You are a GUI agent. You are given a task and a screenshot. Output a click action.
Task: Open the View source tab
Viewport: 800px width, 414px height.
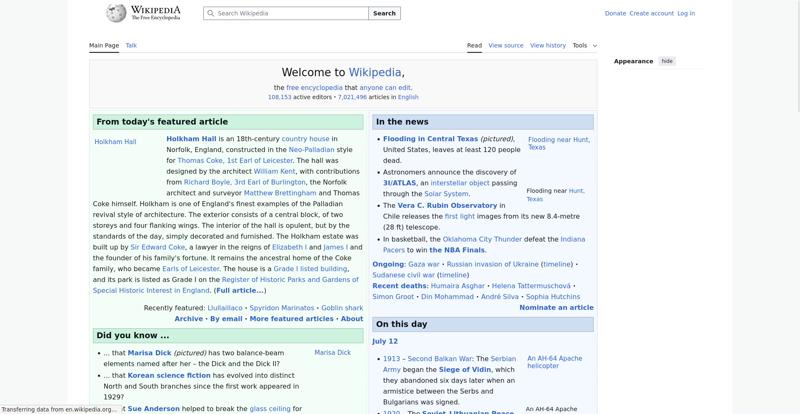(x=506, y=45)
